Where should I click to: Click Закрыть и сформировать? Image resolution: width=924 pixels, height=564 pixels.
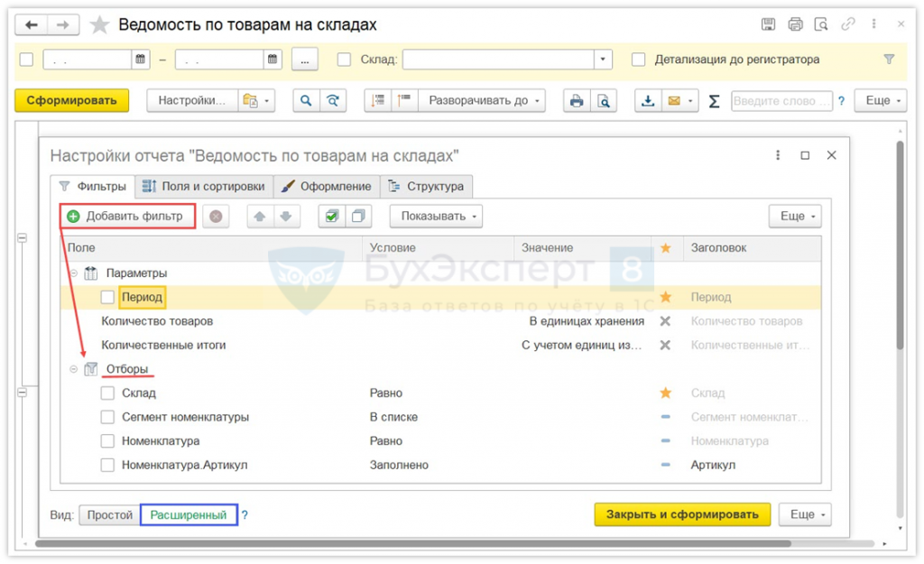pos(682,514)
